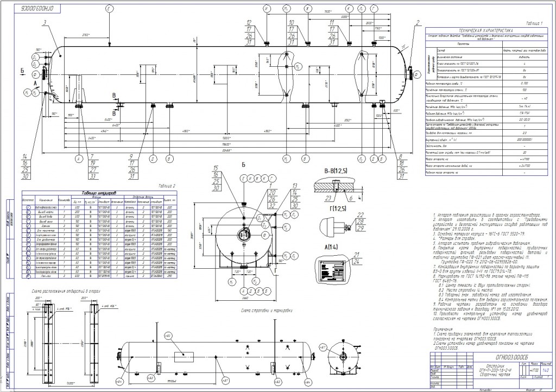Click the 'Люк-лаз' row in the nozzle table
The width and height of the screenshot is (556, 392).
99,275
